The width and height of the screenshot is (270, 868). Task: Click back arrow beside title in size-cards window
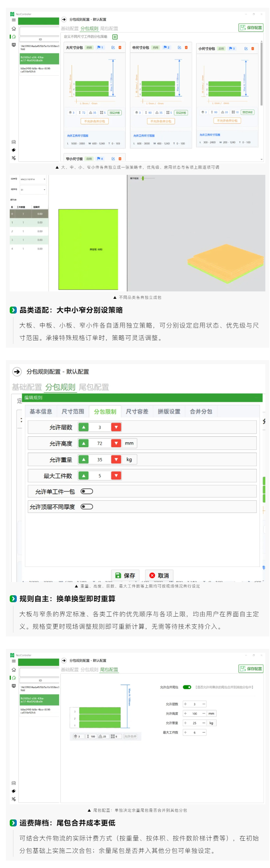64,19
